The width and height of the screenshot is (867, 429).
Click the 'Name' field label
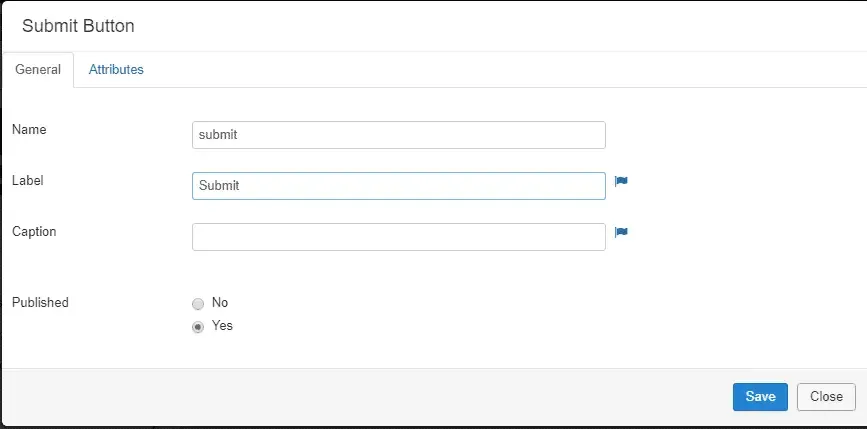(x=29, y=129)
